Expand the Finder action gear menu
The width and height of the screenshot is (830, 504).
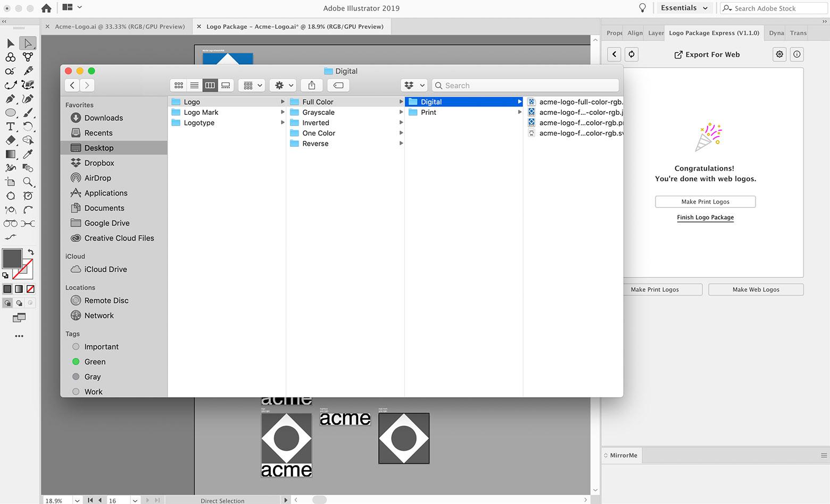tap(283, 85)
